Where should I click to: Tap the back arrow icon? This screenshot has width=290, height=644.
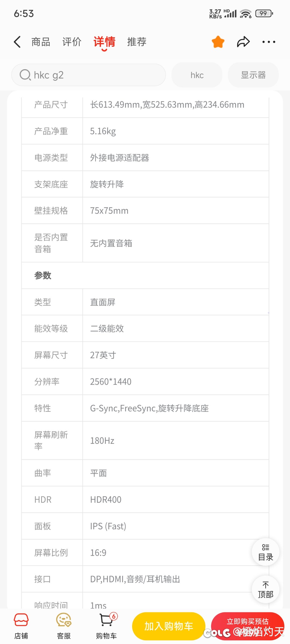(x=17, y=42)
